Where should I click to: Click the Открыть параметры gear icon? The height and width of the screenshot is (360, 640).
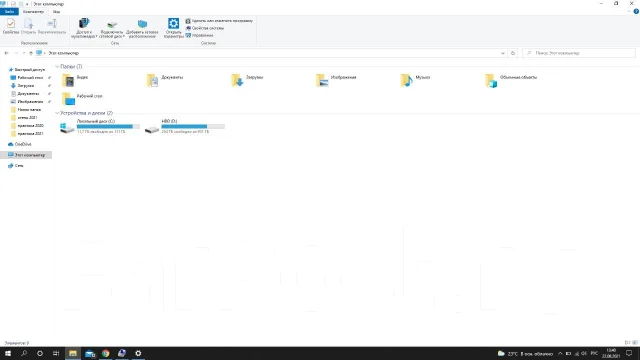173,28
